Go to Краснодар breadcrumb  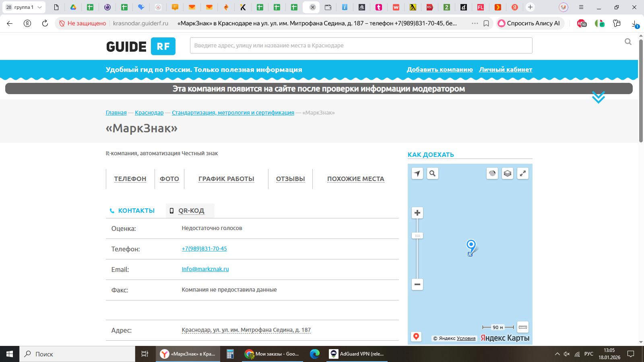149,113
